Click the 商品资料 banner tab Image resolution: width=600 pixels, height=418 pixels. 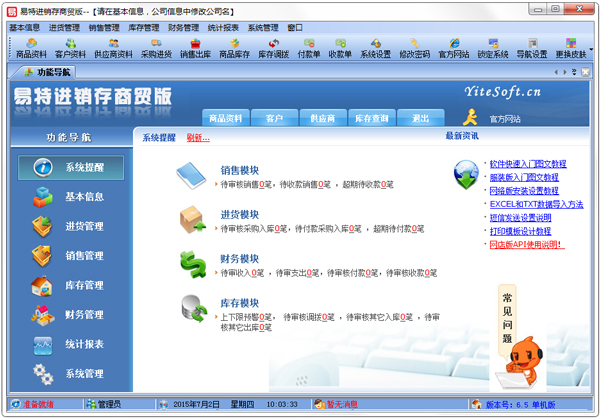[x=226, y=118]
